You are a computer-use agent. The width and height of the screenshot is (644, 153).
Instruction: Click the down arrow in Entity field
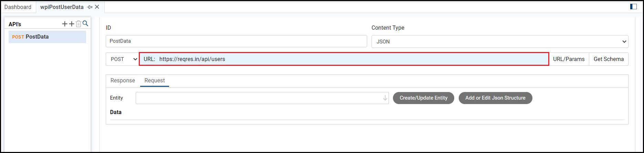[385, 98]
